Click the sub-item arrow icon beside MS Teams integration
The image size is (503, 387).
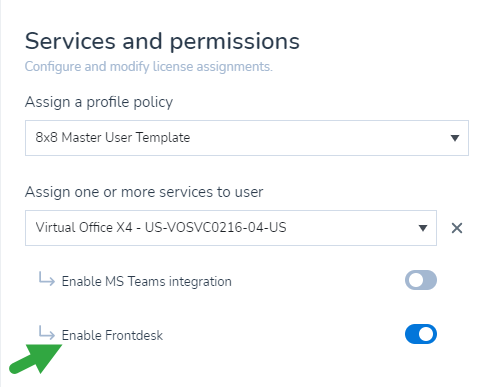(x=46, y=279)
